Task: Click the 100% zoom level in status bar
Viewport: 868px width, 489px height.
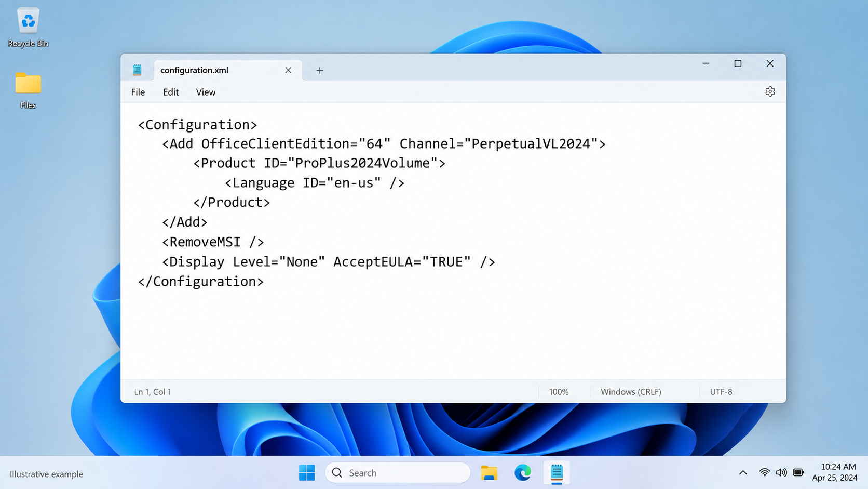Action: pyautogui.click(x=559, y=392)
